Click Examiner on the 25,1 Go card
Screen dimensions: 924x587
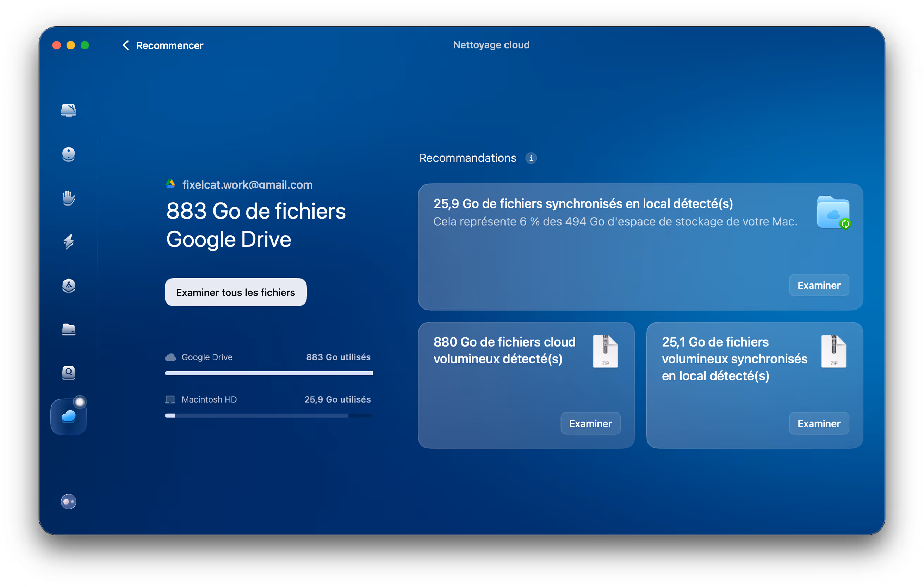[819, 423]
